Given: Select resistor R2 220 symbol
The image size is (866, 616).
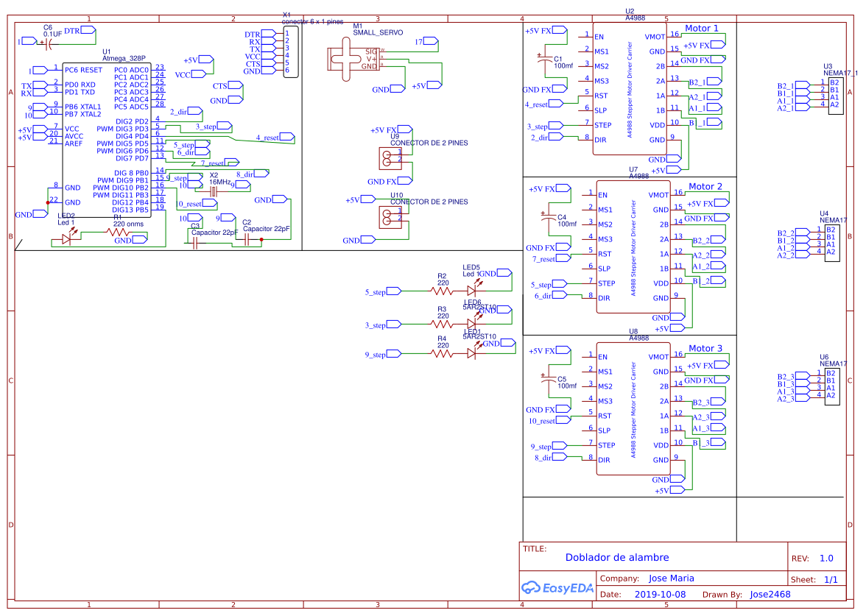Looking at the screenshot, I should point(442,291).
